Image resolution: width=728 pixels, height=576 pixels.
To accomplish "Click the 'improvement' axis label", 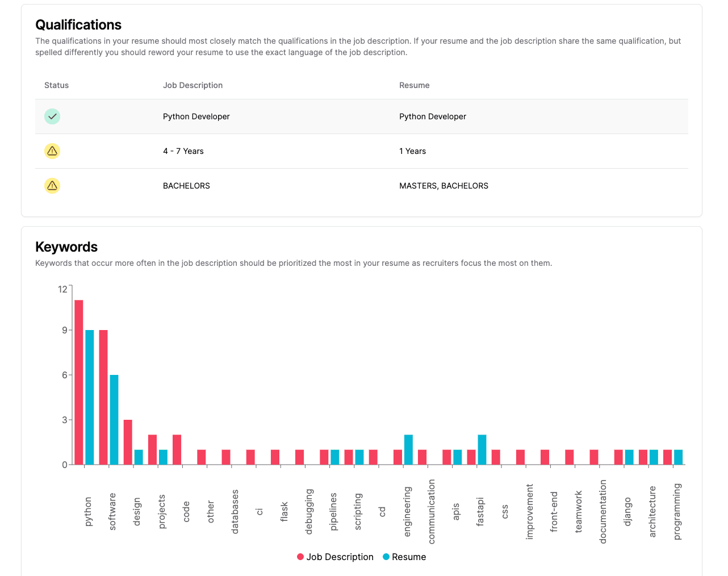I will 530,512.
